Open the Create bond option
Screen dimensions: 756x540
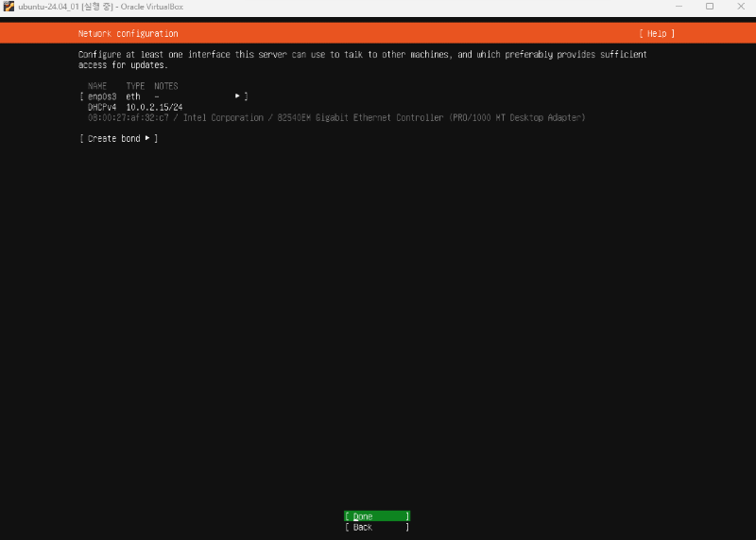(x=118, y=139)
